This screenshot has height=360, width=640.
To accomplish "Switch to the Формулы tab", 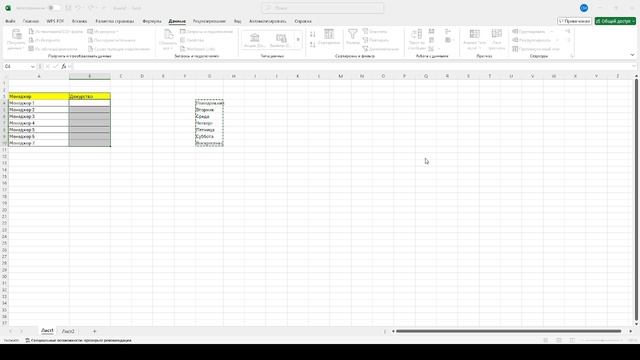I will pyautogui.click(x=151, y=21).
